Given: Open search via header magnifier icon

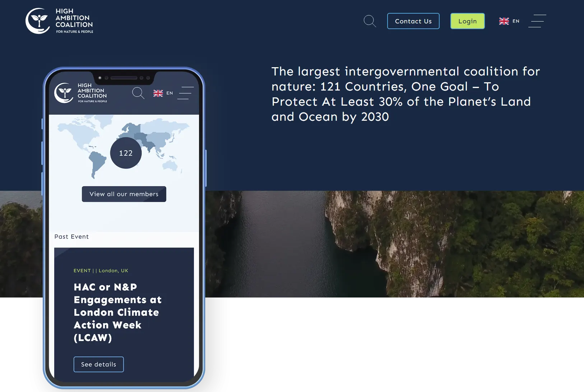Looking at the screenshot, I should pos(370,21).
